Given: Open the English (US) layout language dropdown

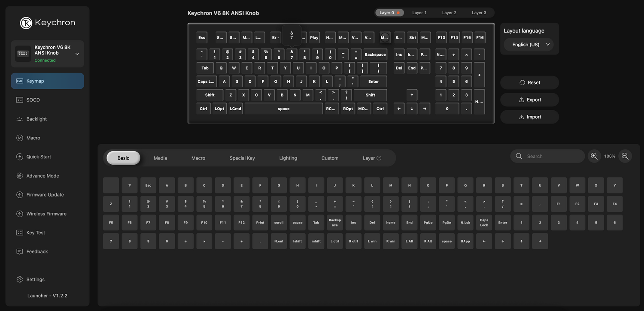Looking at the screenshot, I should pyautogui.click(x=531, y=45).
